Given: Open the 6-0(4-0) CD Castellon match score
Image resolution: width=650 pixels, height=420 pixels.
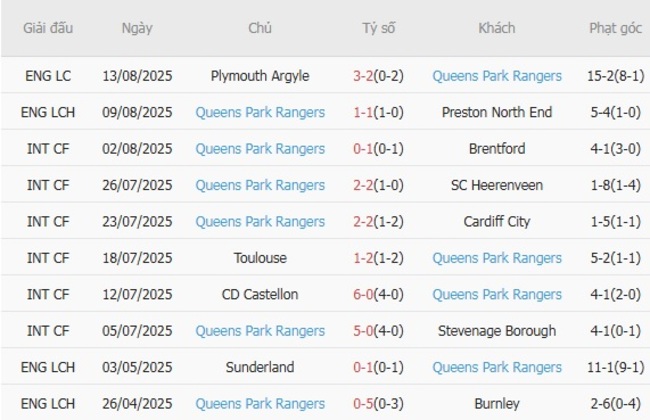Looking at the screenshot, I should (379, 294).
